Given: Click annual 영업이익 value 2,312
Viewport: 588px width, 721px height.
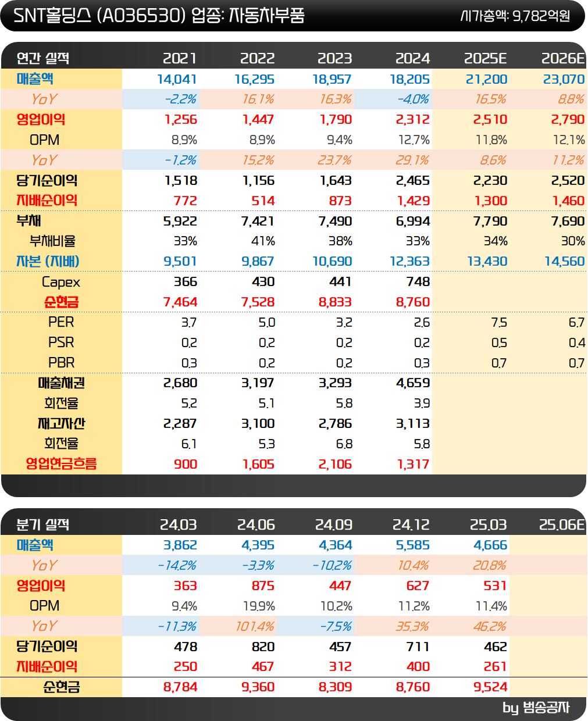Looking at the screenshot, I should coord(413,120).
